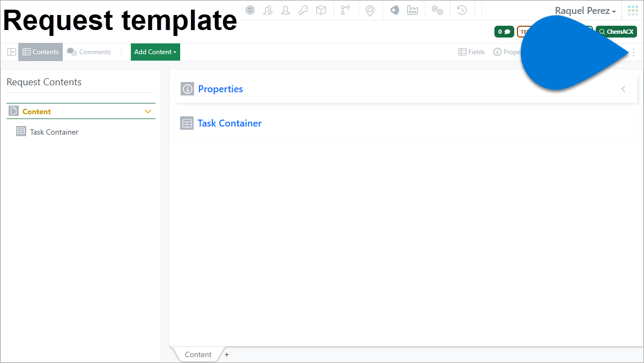Click the history clock icon
Screen dimensions: 644x363
tap(462, 10)
